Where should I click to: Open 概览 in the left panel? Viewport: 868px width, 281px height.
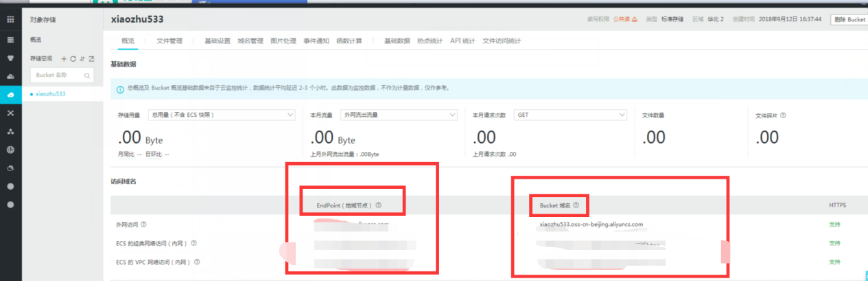(36, 41)
